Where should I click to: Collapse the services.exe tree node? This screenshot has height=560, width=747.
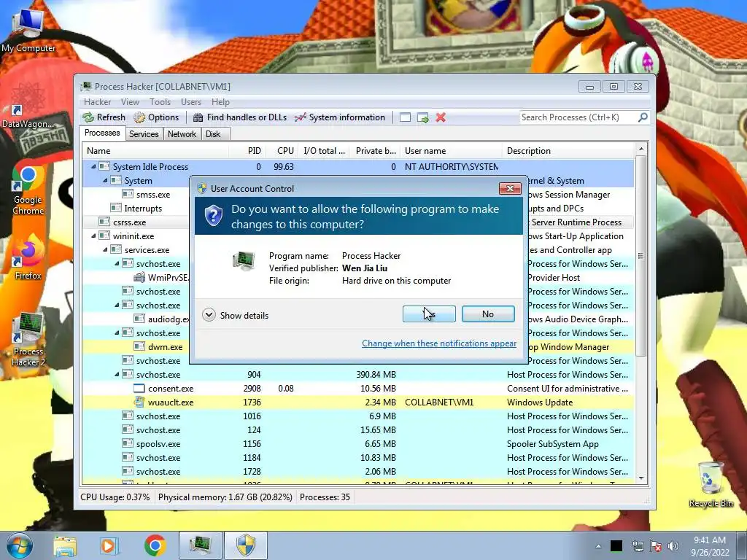(x=105, y=249)
